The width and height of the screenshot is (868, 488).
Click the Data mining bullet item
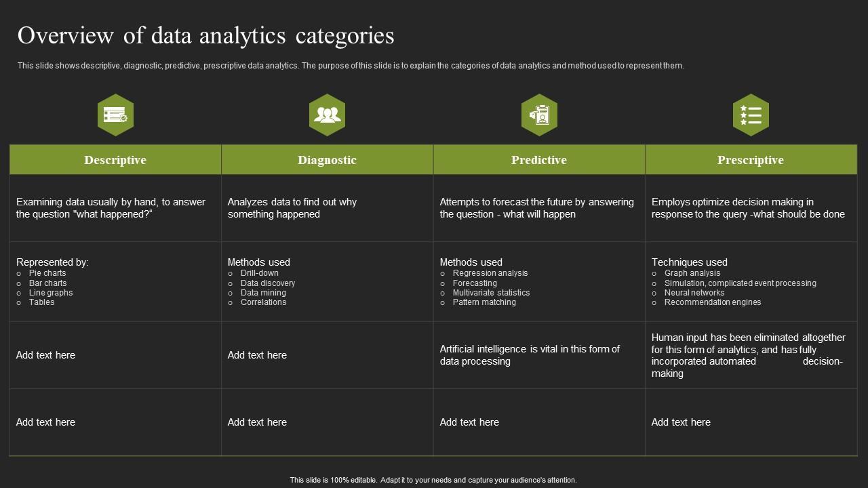[x=263, y=293]
